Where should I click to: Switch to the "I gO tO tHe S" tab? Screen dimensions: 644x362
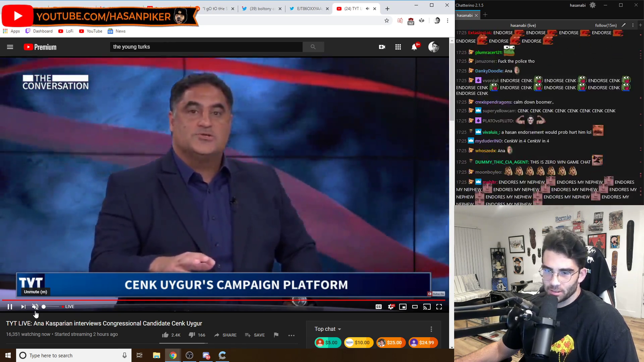[x=215, y=8]
